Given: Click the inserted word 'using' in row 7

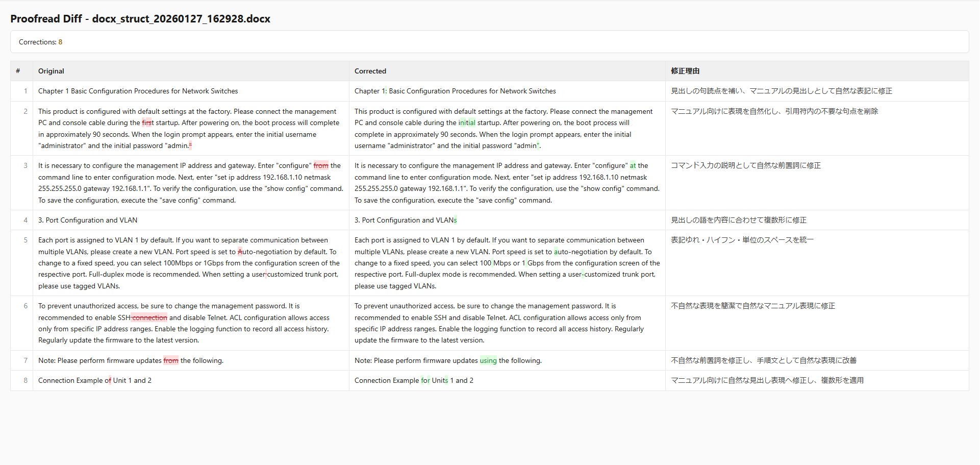Looking at the screenshot, I should 488,361.
